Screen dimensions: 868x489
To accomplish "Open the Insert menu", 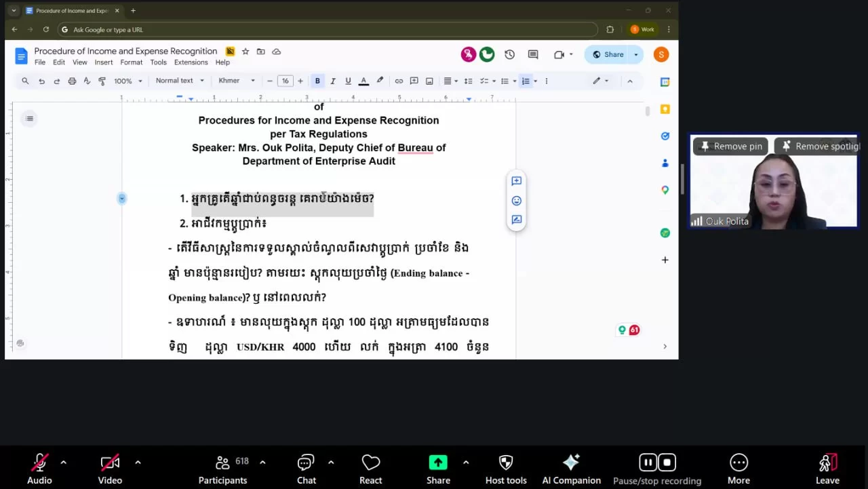I will pos(104,62).
